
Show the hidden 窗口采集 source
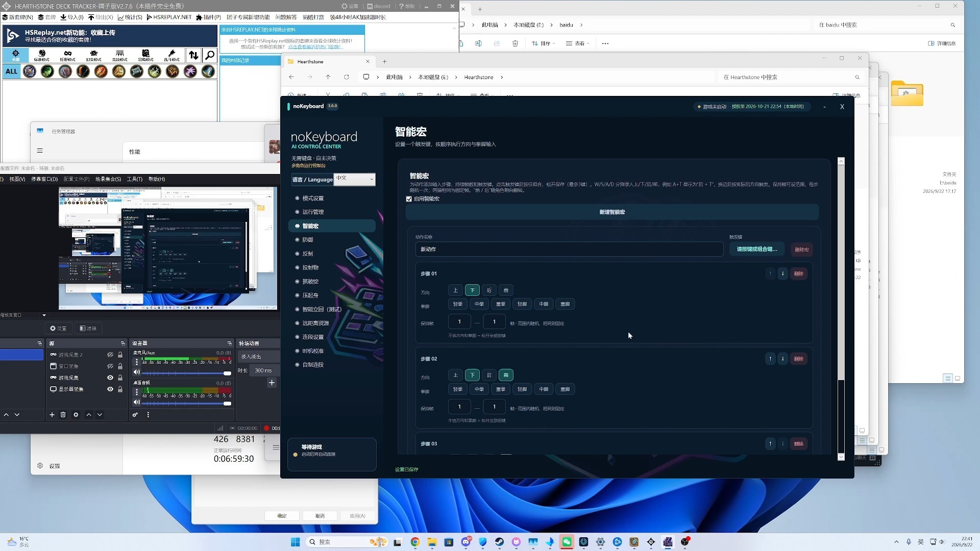coord(110,366)
